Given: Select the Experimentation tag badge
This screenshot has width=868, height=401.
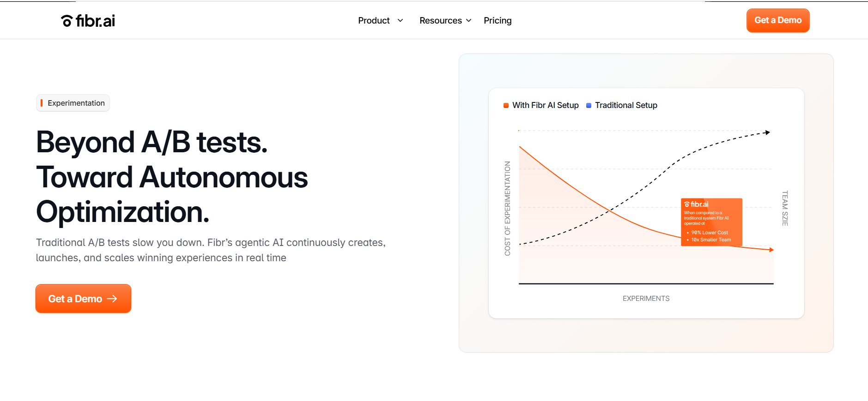Looking at the screenshot, I should [x=73, y=103].
